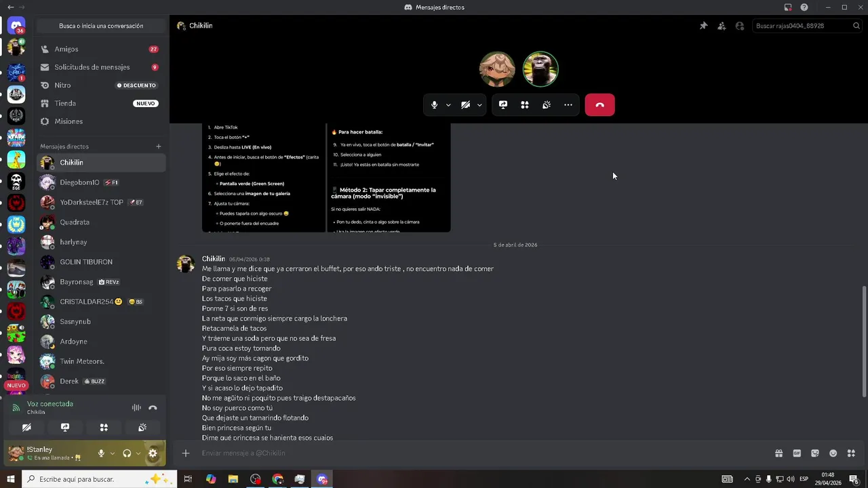Open conversation with Sasnynub

[x=101, y=322]
